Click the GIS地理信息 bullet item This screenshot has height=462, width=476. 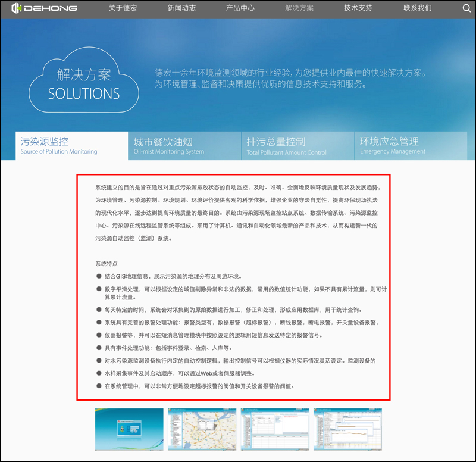pyautogui.click(x=173, y=276)
